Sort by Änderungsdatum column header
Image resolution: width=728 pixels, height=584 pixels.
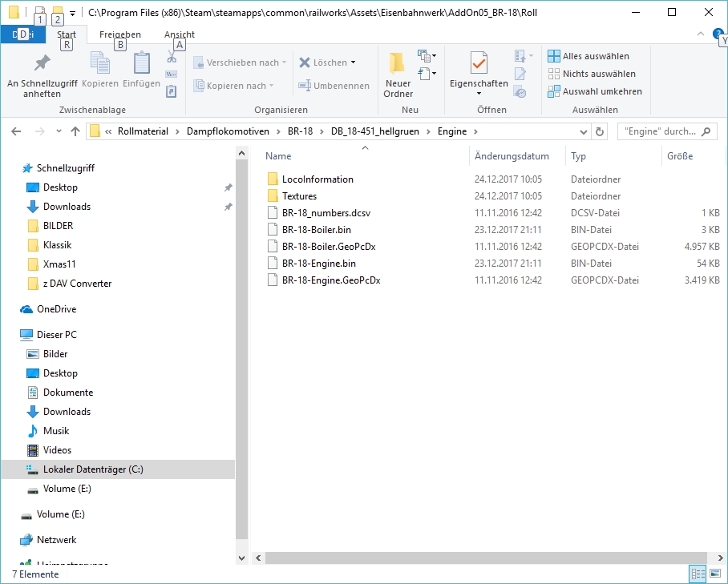coord(517,156)
